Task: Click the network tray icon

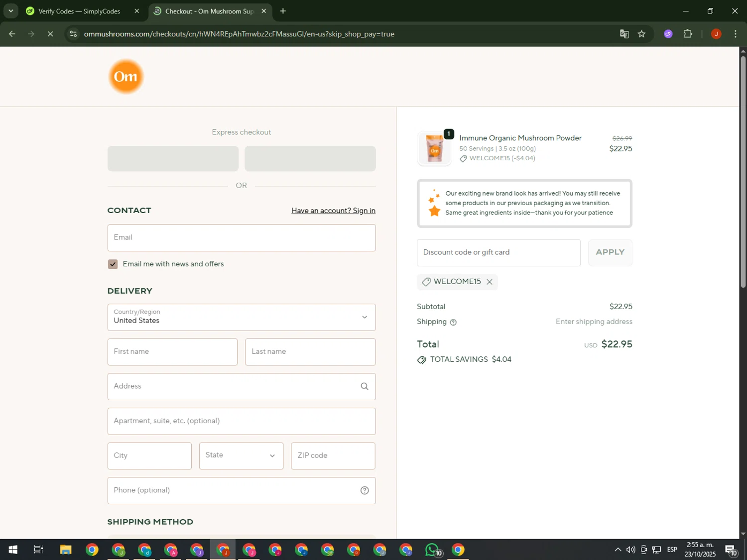Action: (x=657, y=550)
